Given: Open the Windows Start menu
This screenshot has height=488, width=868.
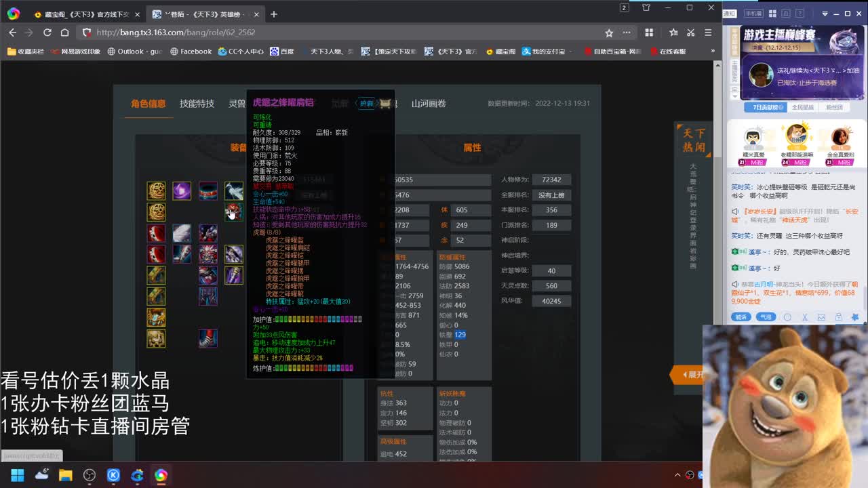Looking at the screenshot, I should point(16,476).
